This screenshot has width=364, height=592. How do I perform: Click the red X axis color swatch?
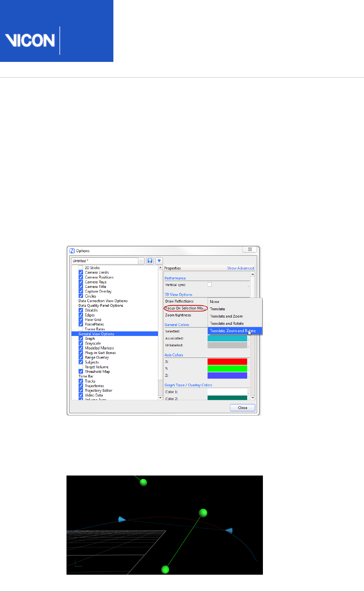pos(227,362)
